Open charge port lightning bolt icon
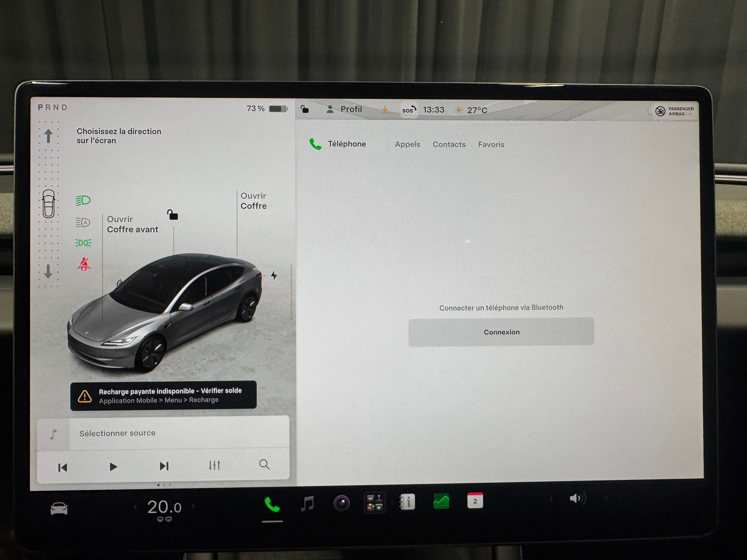This screenshot has width=747, height=560. pyautogui.click(x=274, y=275)
